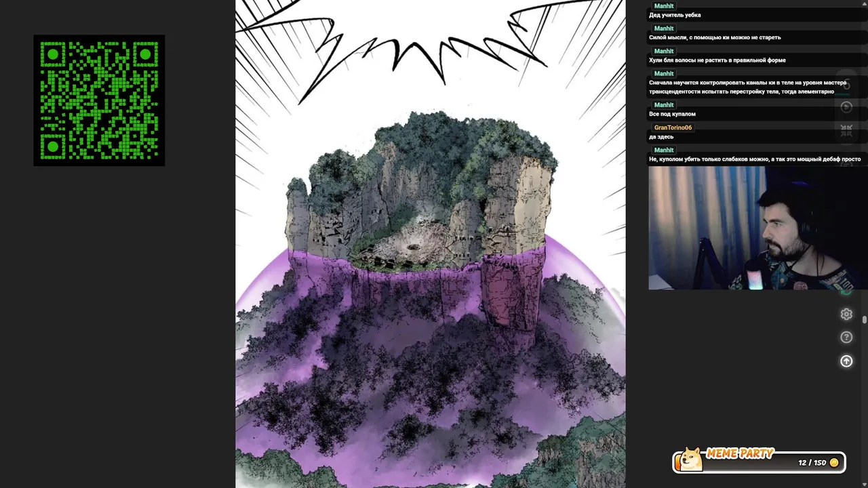Click the scroll-to-top arrow icon
868x488 pixels.
(x=846, y=361)
